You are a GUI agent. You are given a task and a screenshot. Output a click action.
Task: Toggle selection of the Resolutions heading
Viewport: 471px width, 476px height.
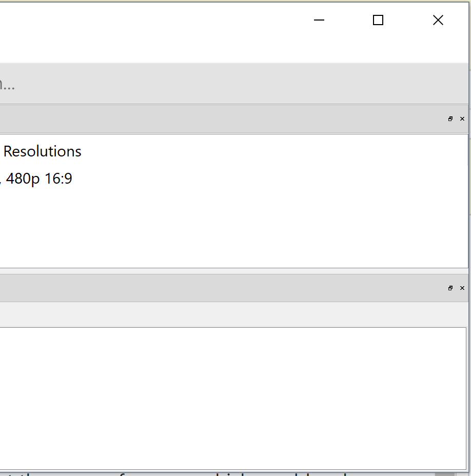pos(43,151)
